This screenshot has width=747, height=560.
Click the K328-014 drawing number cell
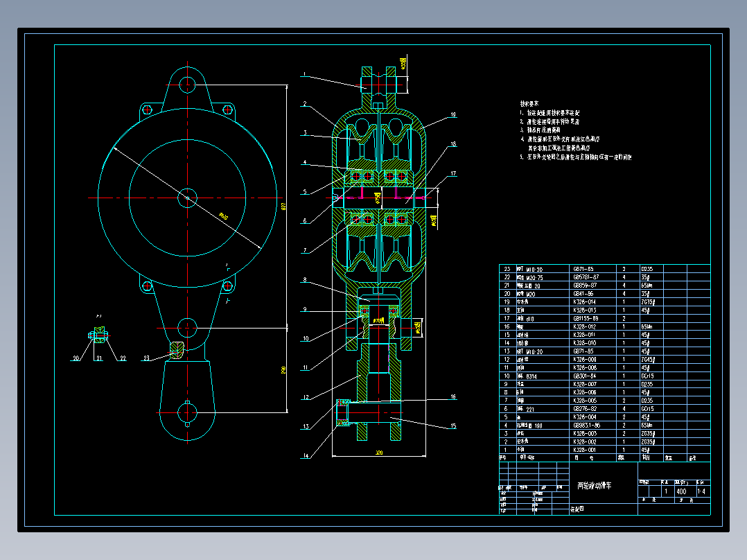[x=585, y=301]
